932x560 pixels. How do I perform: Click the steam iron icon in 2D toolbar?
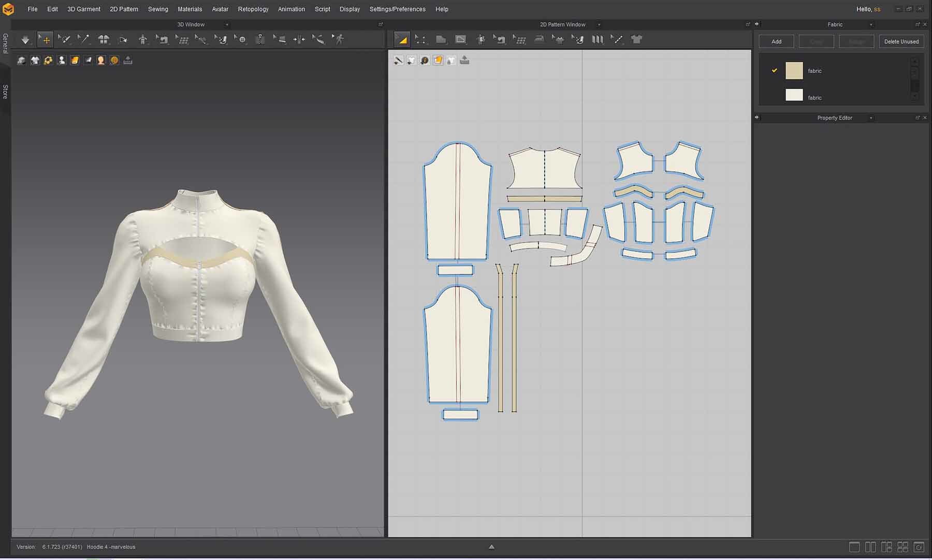(x=539, y=39)
